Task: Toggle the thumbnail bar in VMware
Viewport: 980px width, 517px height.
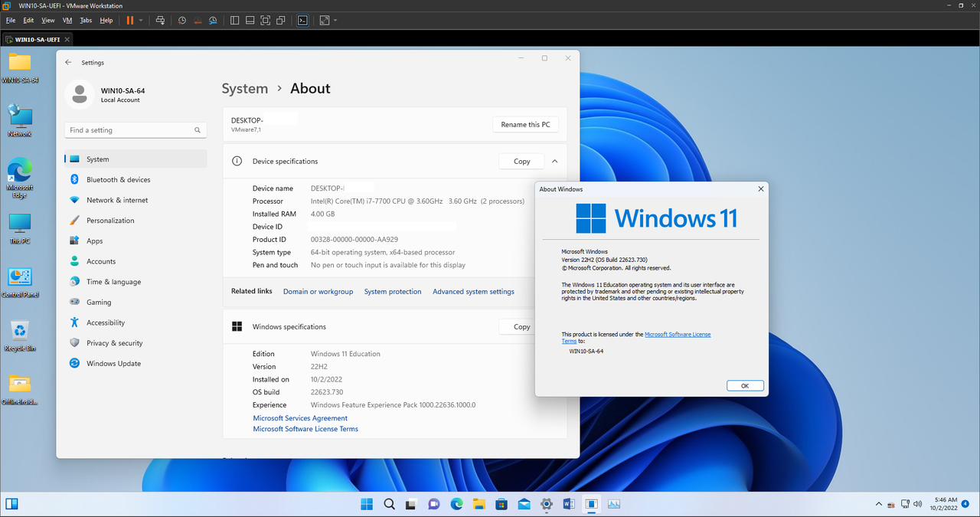Action: (x=250, y=20)
